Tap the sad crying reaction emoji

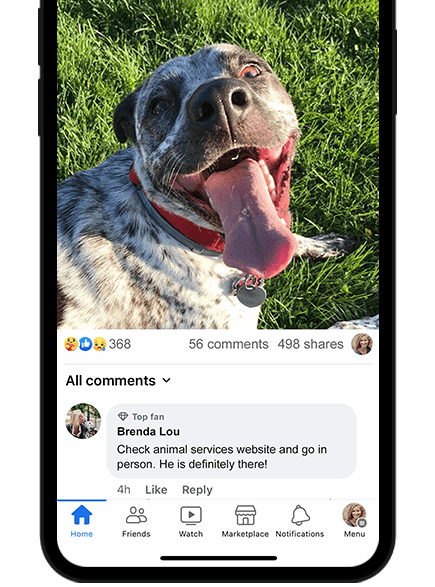tap(100, 344)
